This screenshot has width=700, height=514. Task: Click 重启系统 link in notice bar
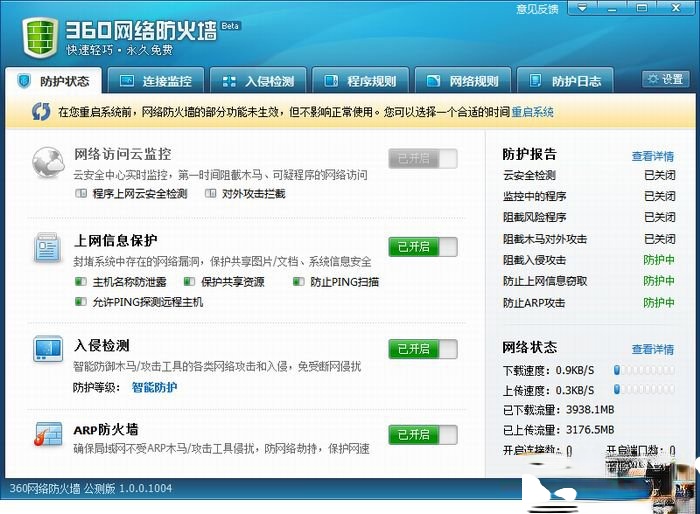[533, 112]
